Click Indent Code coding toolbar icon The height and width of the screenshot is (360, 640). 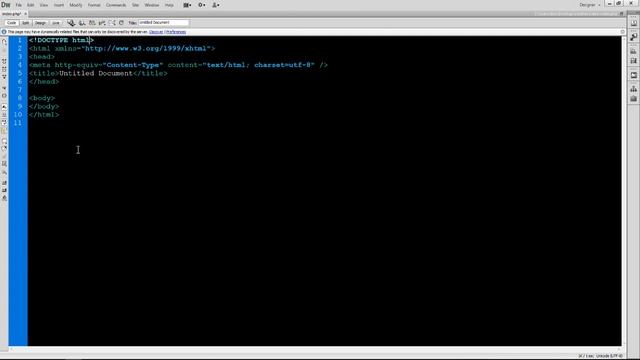click(4, 183)
